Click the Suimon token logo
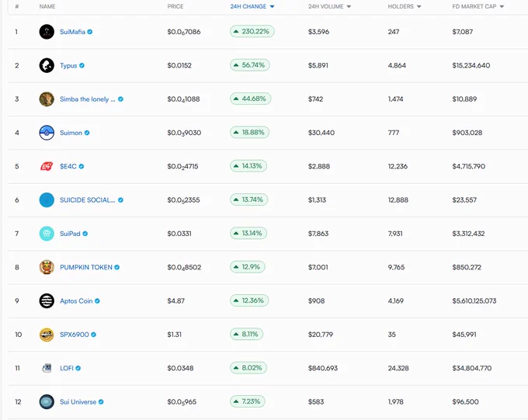The height and width of the screenshot is (420, 528). (x=47, y=133)
